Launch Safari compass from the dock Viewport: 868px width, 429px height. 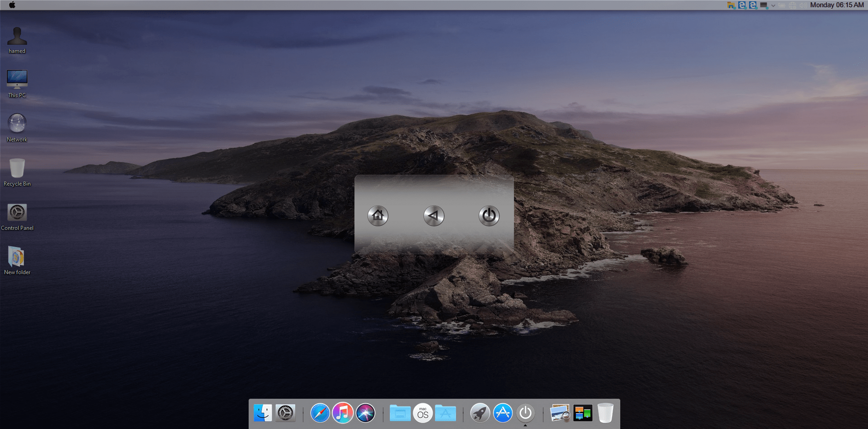point(320,413)
